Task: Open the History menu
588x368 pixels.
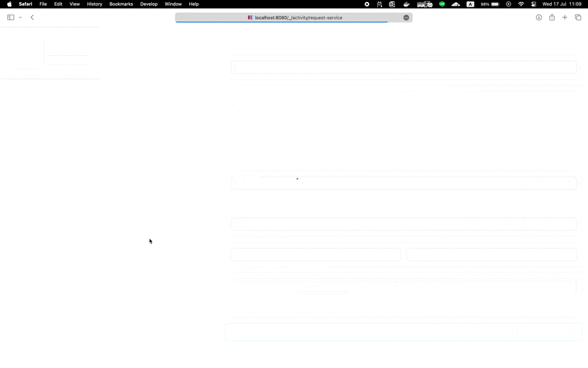Action: 94,4
